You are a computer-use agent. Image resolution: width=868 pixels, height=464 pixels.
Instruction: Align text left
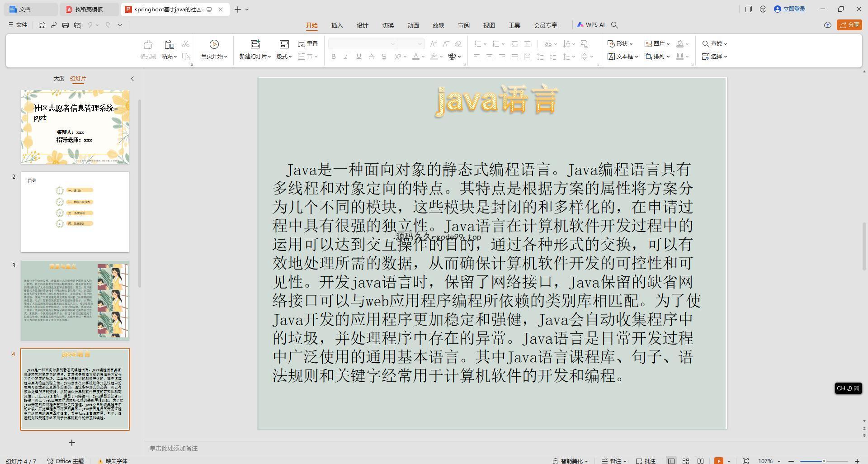[476, 57]
